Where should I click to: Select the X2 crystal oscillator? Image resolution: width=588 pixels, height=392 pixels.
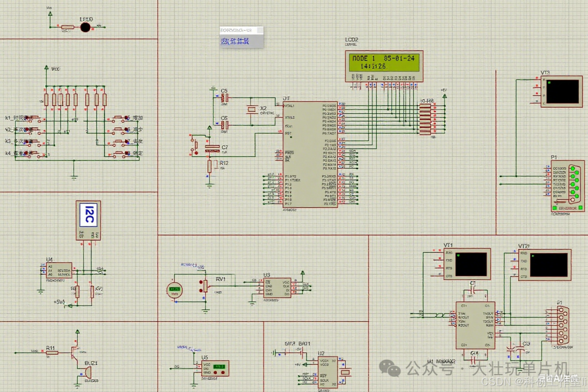pos(251,109)
